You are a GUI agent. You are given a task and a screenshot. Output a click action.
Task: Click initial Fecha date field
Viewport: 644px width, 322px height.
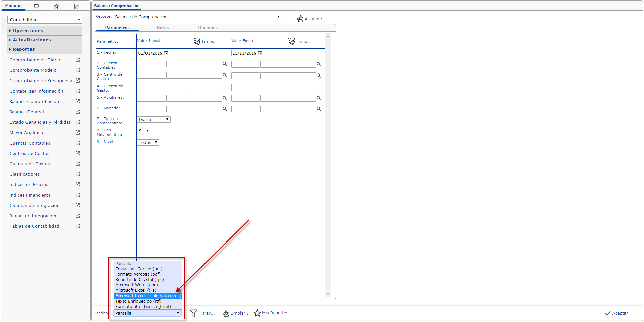(x=150, y=53)
